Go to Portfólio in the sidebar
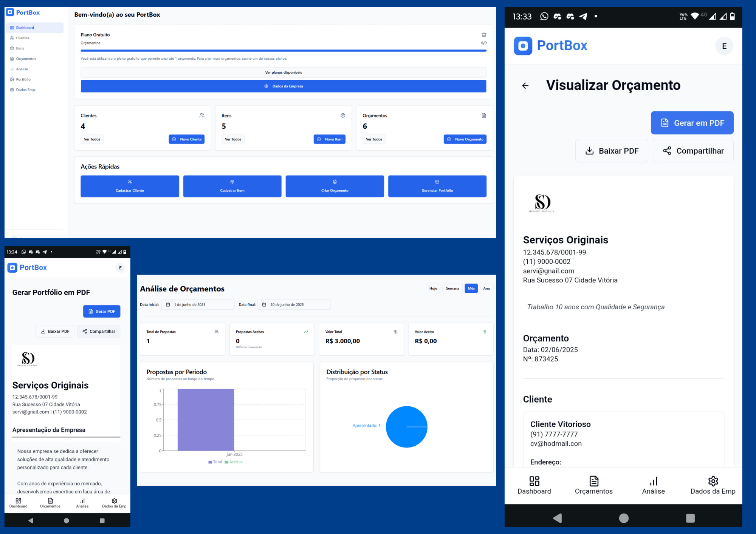Image resolution: width=756 pixels, height=534 pixels. click(x=23, y=80)
